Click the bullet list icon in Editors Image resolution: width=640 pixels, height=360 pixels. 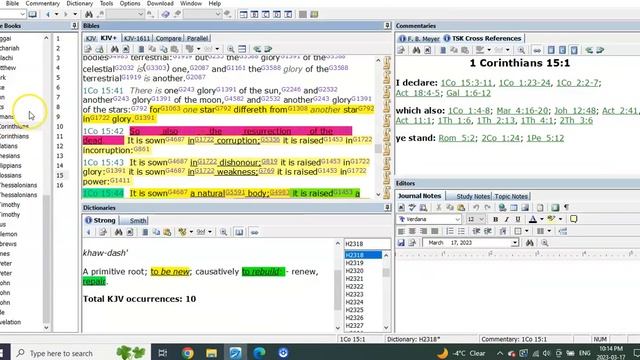pos(461,231)
